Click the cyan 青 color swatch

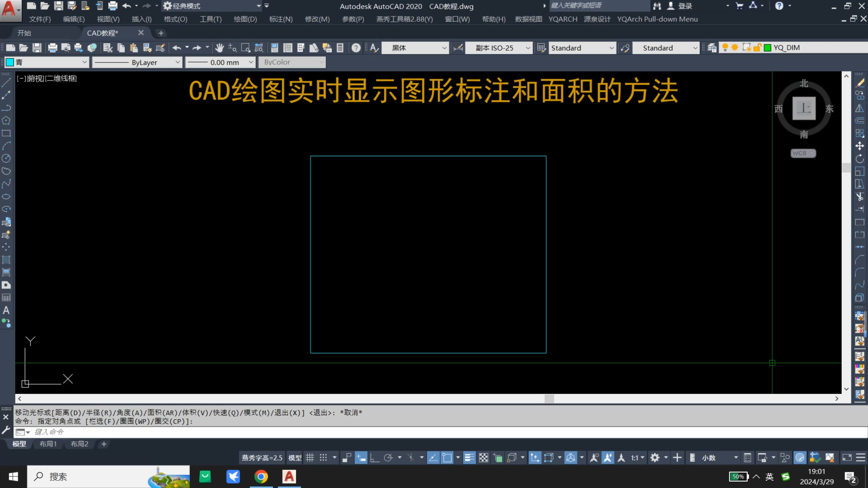pyautogui.click(x=10, y=62)
